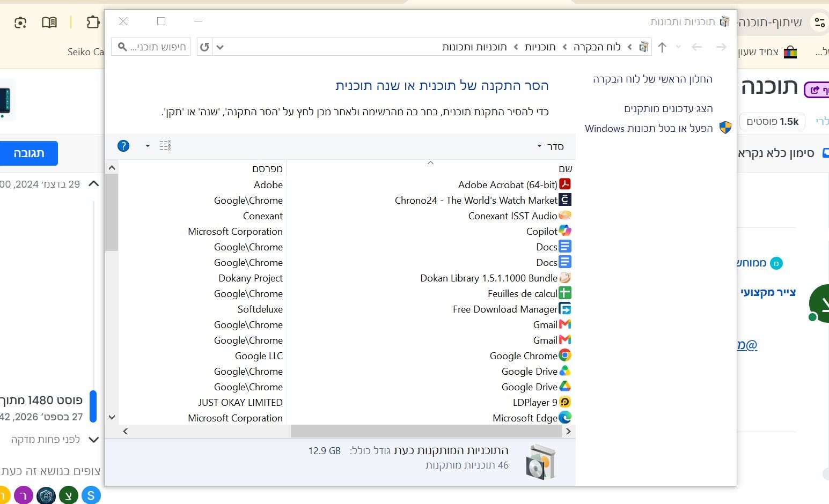Click the blue S avatar on forum page
This screenshot has height=504, width=829.
(x=91, y=495)
